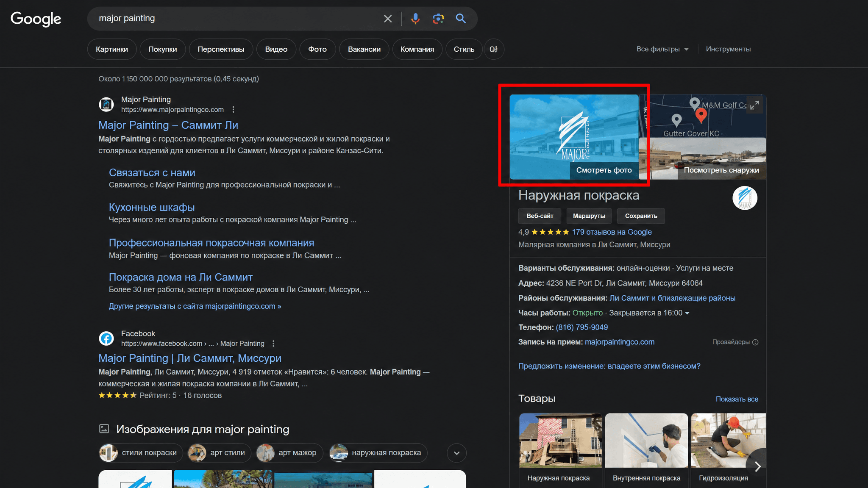
Task: Select the стили покраски image chip
Action: coord(141,453)
